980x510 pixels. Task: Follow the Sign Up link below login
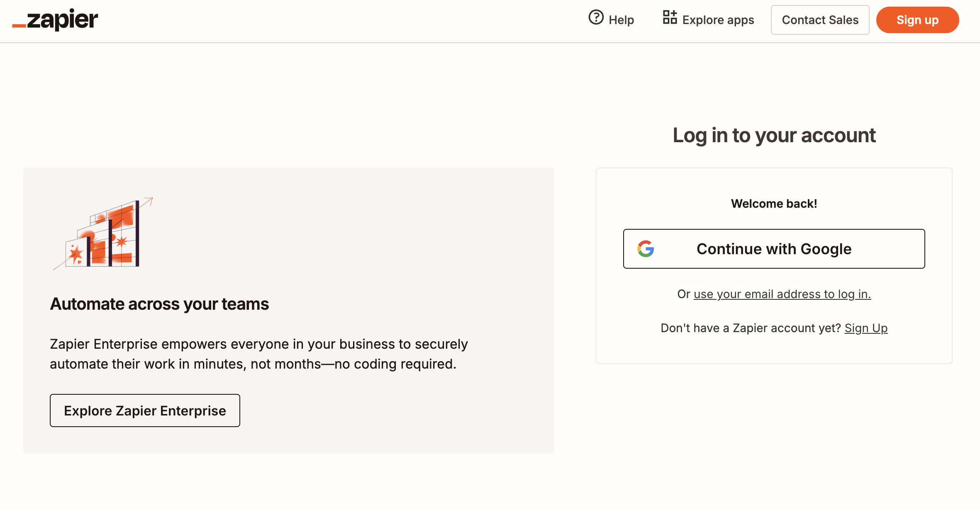click(x=866, y=328)
